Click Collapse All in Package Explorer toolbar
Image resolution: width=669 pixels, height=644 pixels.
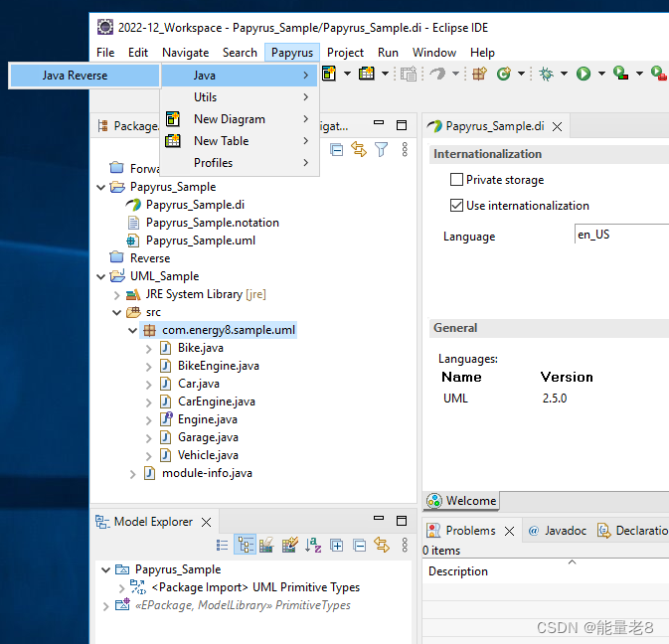point(337,150)
